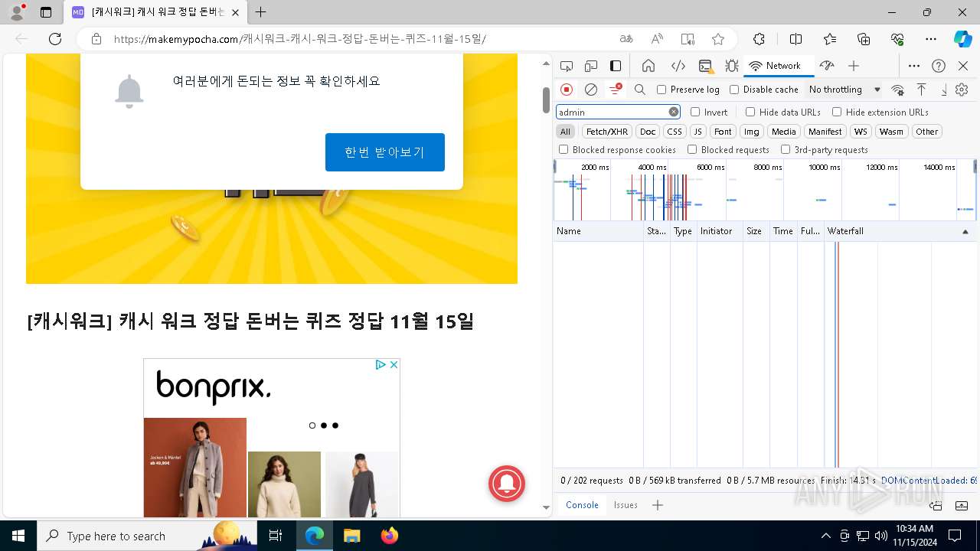Open AdChoices arrow on bonprix ad
980x551 pixels.
coord(380,365)
